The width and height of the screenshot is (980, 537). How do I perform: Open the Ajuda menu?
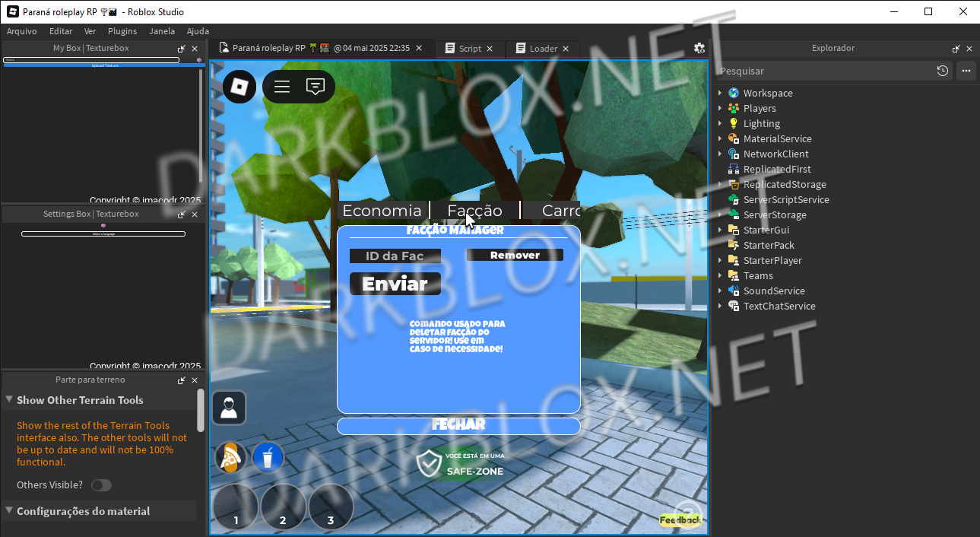tap(198, 31)
